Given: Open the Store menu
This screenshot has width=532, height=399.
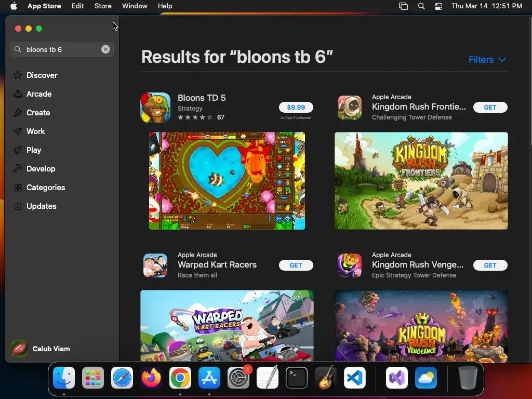Looking at the screenshot, I should coord(103,6).
